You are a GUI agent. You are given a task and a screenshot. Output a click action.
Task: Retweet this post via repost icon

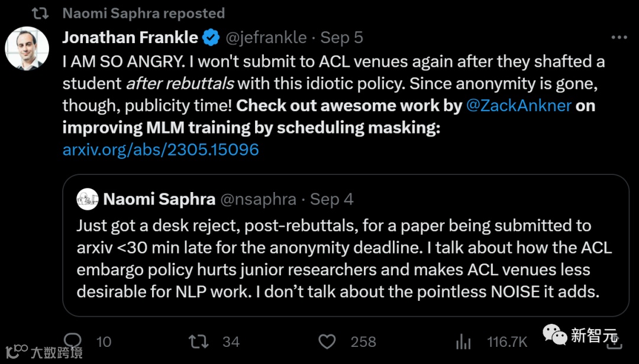[198, 342]
